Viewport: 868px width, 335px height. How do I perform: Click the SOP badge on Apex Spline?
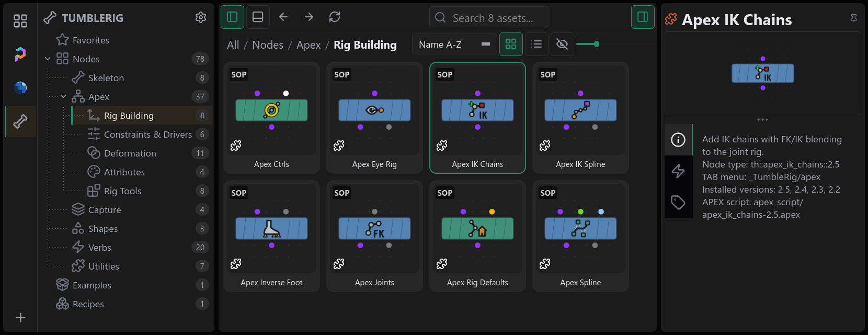click(x=548, y=193)
